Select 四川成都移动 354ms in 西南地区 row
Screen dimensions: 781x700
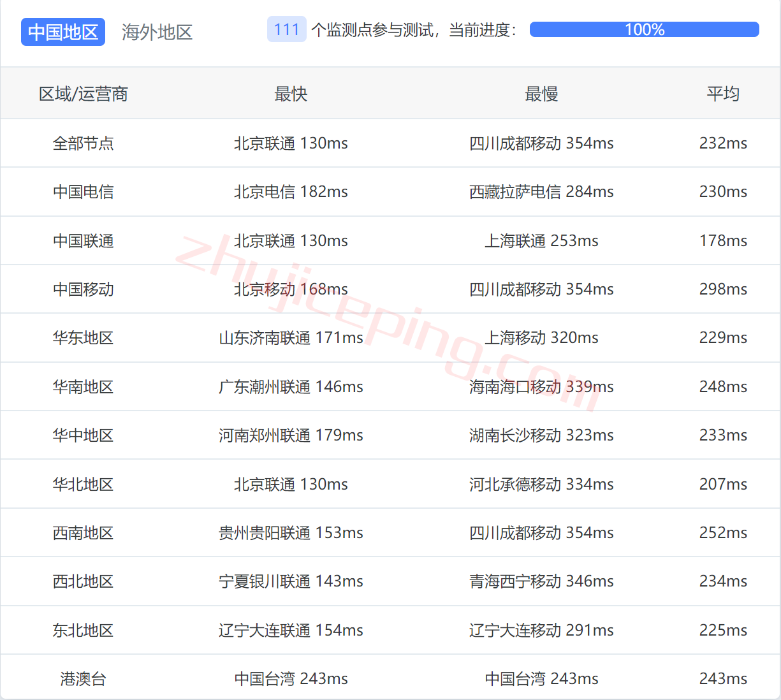(541, 533)
